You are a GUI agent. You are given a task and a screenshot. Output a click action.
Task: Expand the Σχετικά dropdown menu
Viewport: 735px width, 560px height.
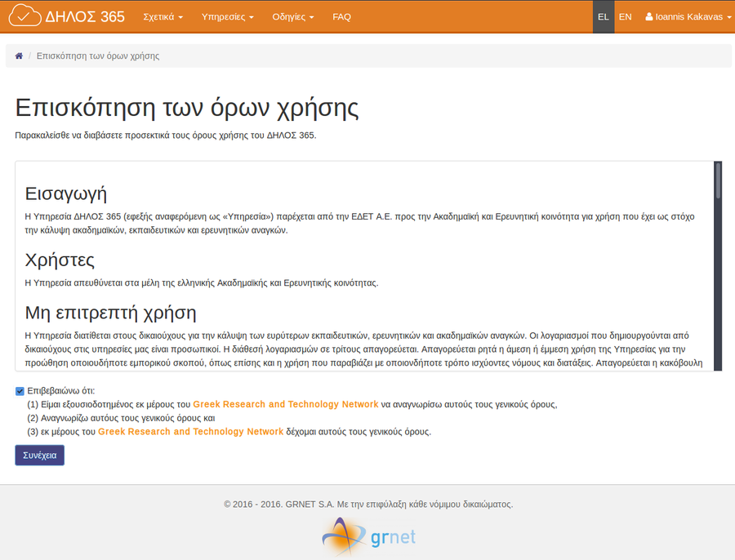click(163, 16)
